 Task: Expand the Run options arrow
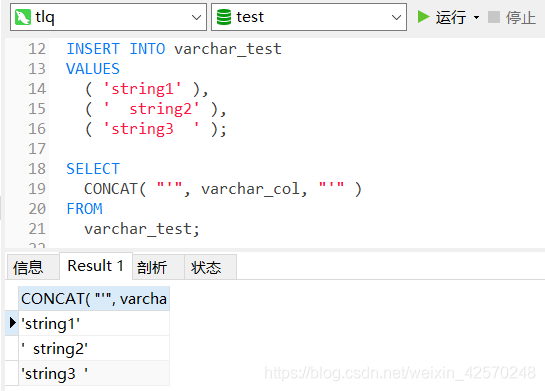point(477,17)
